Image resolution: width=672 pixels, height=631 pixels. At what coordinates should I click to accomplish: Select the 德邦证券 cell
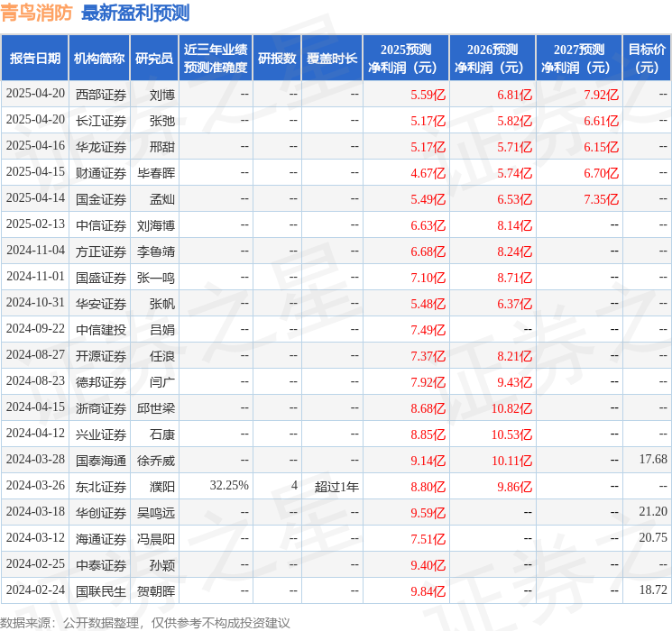coord(101,382)
